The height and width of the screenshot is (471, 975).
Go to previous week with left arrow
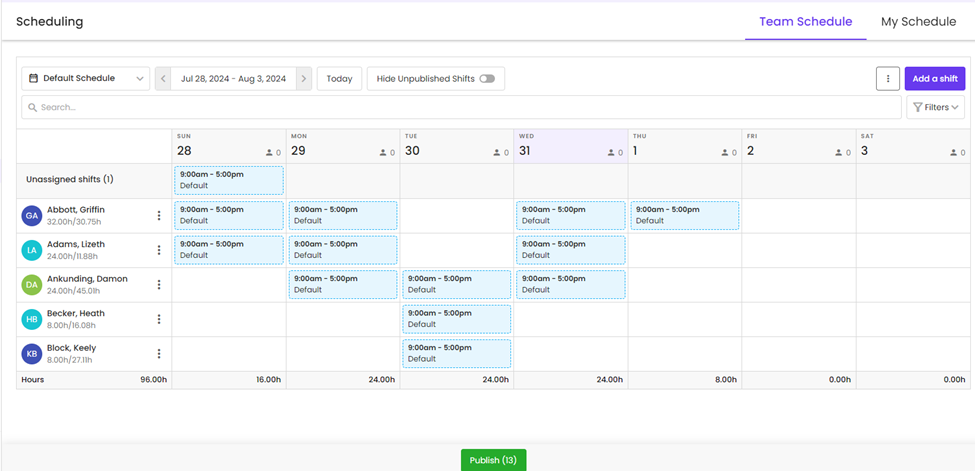coord(163,79)
